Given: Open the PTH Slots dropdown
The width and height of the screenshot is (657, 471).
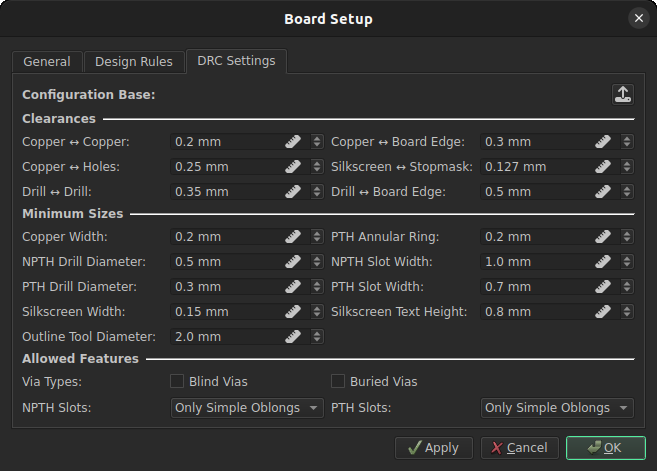Looking at the screenshot, I should click(557, 408).
